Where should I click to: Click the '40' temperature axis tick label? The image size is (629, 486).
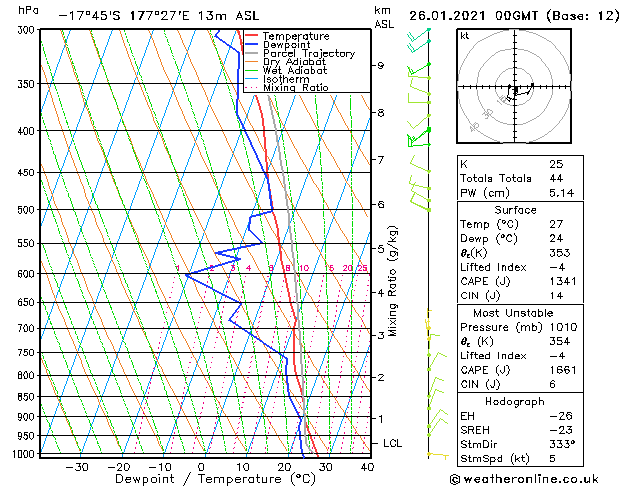pyautogui.click(x=367, y=467)
